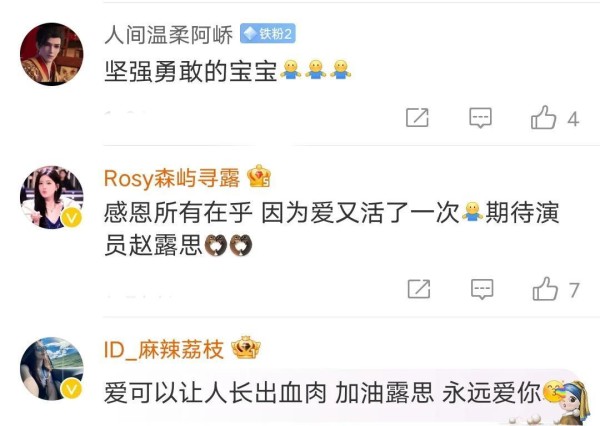The height and width of the screenshot is (426, 600).
Task: Tap the comment mentioning 期待演员赵露思
Action: point(332,229)
